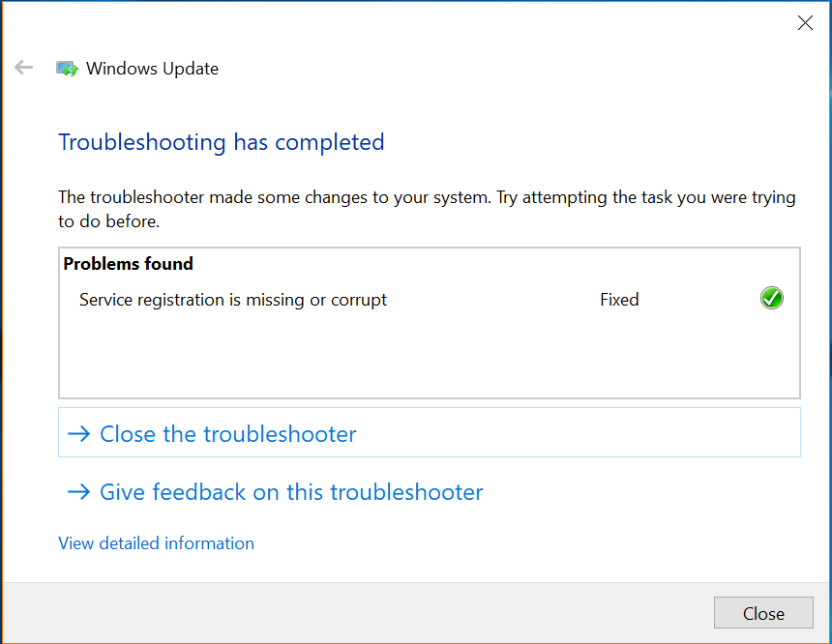Click the word feedback in feedback option

pyautogui.click(x=199, y=492)
